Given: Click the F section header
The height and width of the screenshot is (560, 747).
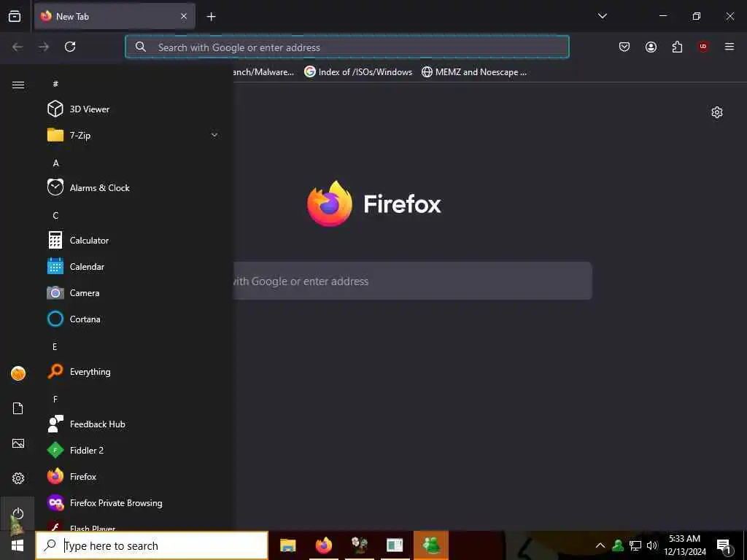Looking at the screenshot, I should click(55, 399).
